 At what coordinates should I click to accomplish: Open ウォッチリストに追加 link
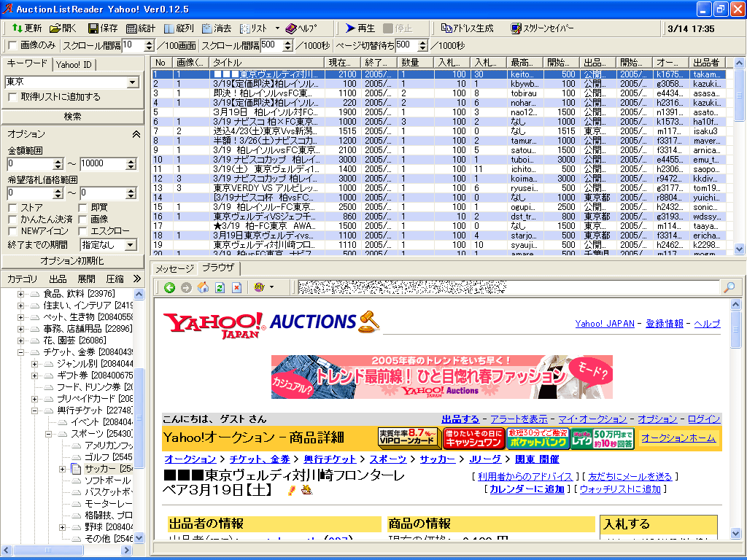point(620,489)
